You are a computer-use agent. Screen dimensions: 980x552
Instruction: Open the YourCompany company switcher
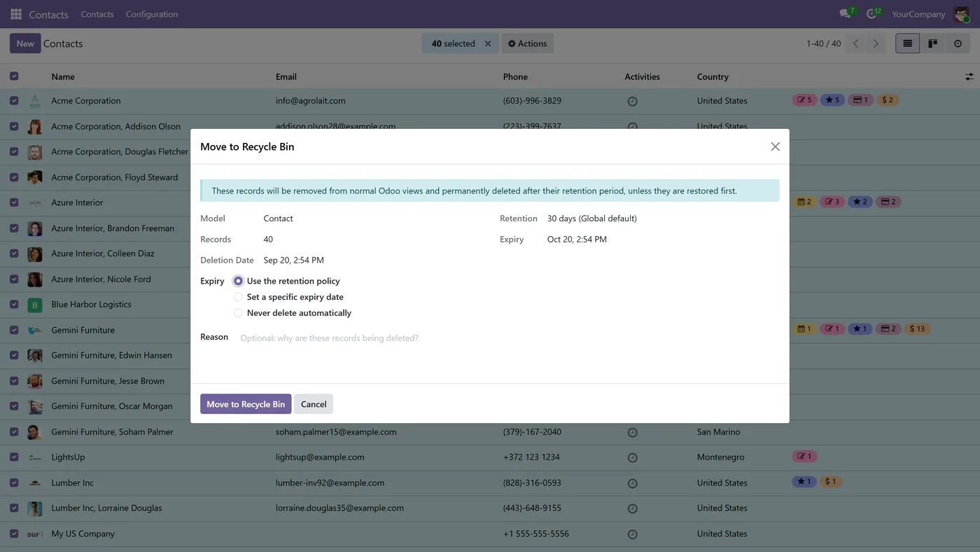click(x=918, y=14)
